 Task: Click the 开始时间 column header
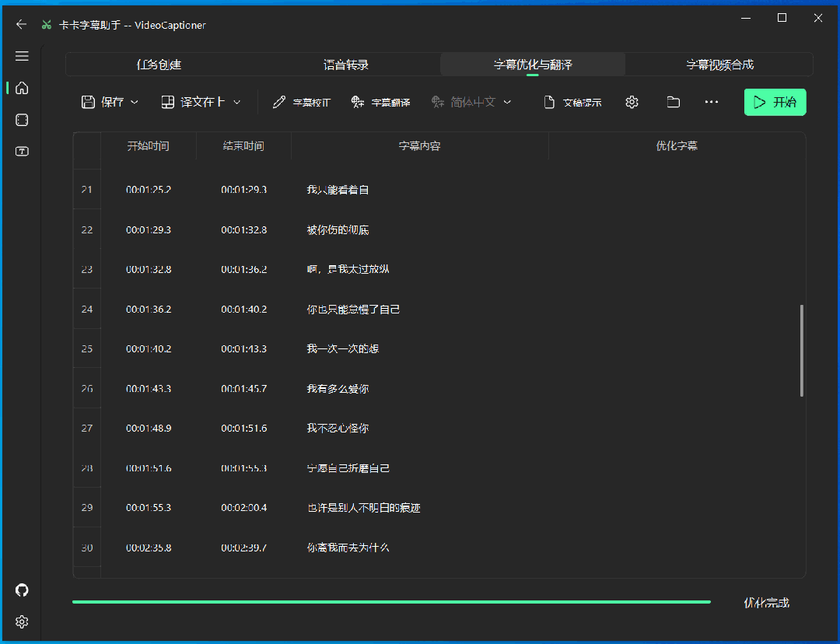(149, 145)
